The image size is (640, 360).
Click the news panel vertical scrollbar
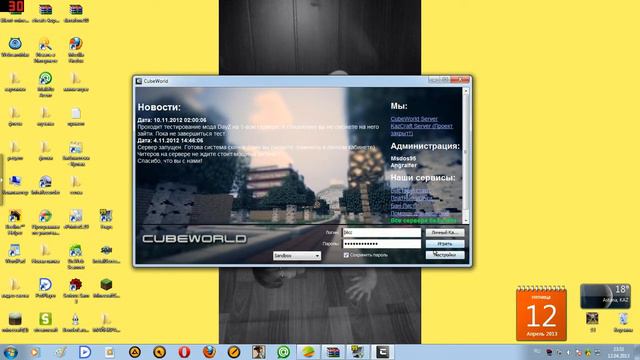pyautogui.click(x=465, y=155)
